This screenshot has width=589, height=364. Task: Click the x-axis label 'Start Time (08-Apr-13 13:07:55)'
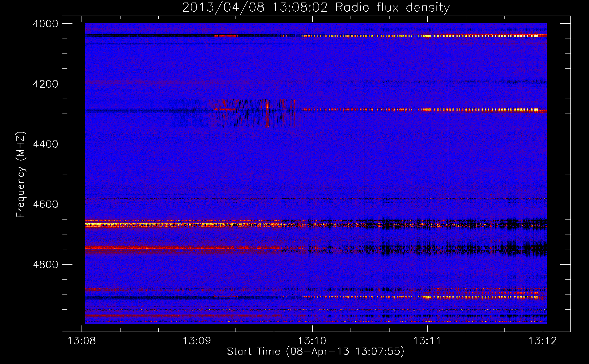point(316,352)
